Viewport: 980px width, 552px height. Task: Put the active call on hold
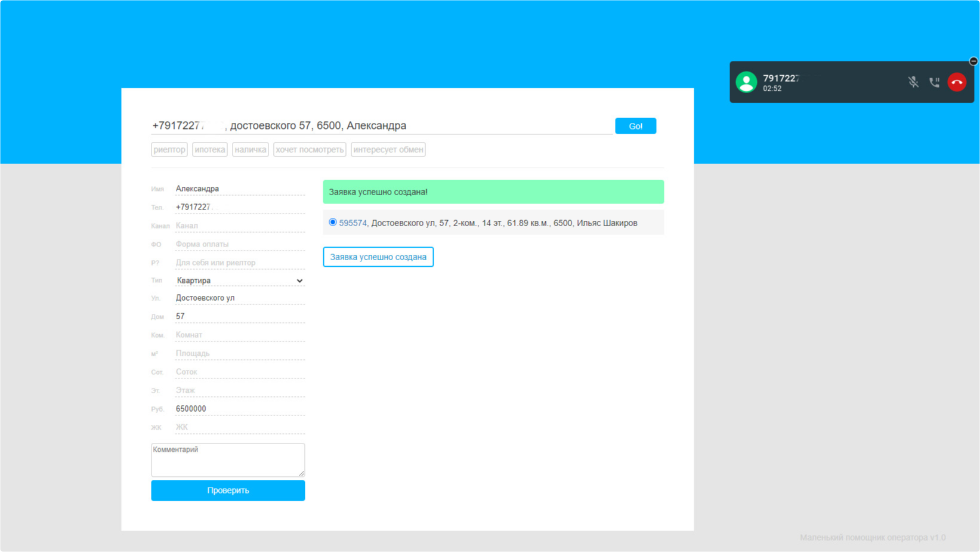[x=934, y=82]
